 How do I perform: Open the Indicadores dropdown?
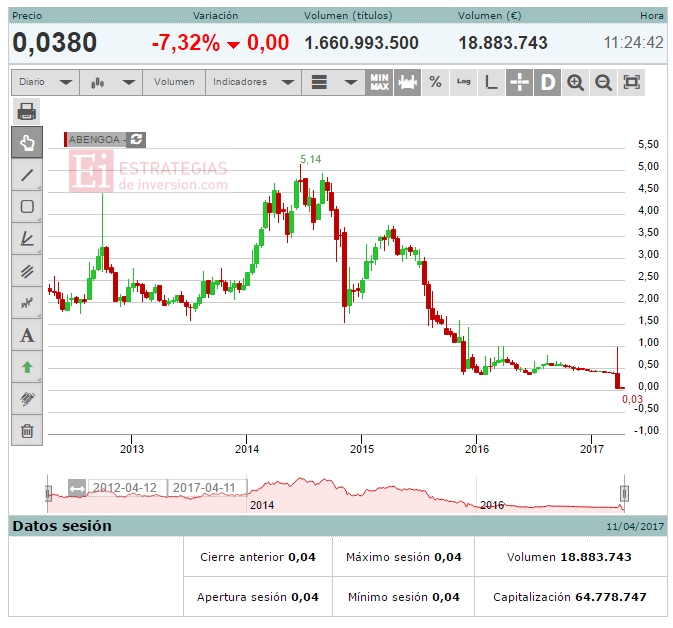pyautogui.click(x=253, y=82)
